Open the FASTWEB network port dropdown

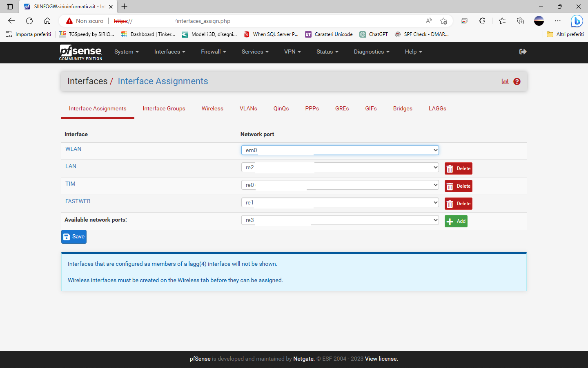click(x=340, y=202)
